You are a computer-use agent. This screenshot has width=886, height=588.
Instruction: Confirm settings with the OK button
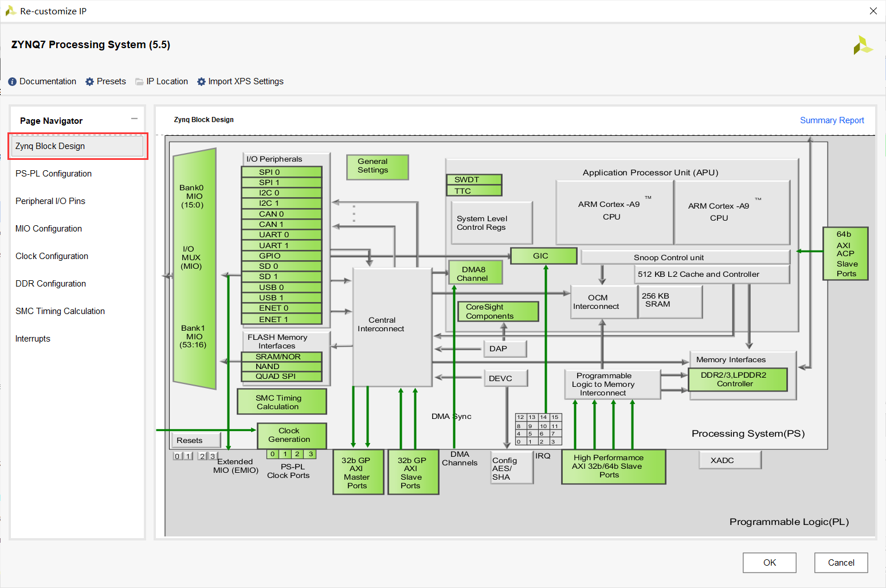769,562
